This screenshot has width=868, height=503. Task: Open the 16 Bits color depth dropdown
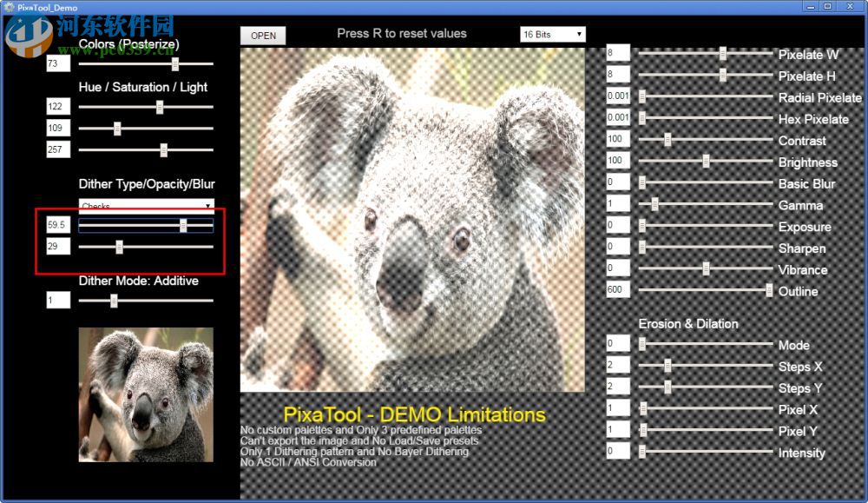[x=553, y=34]
